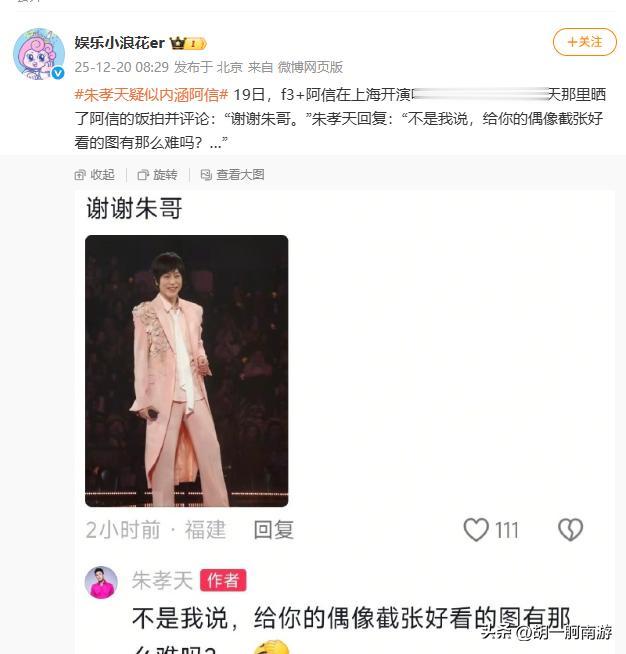Click the red 作者 author badge

tap(223, 580)
